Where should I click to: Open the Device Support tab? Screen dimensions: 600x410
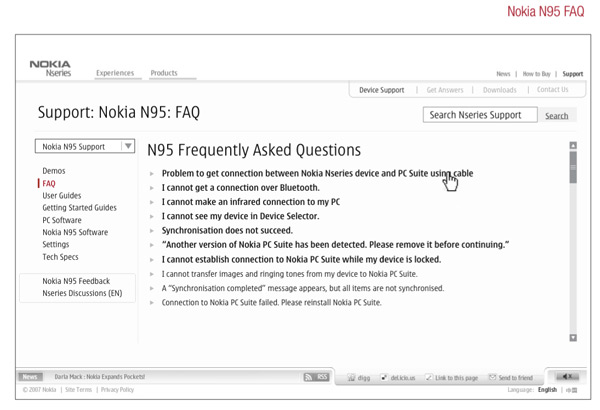point(382,90)
